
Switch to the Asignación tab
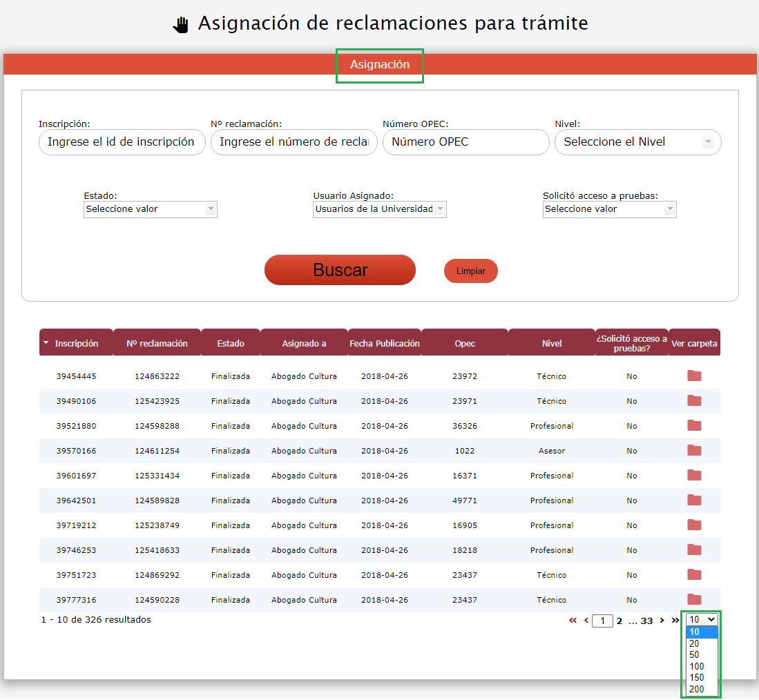click(380, 65)
